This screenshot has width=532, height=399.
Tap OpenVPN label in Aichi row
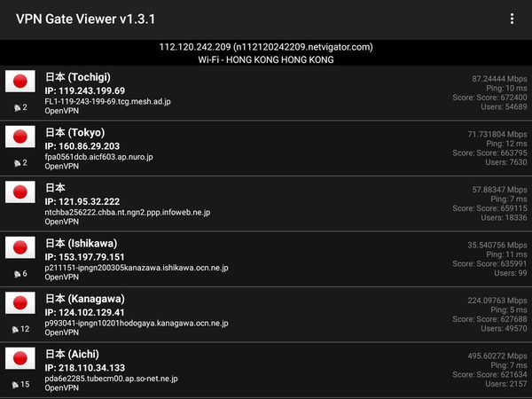[62, 387]
